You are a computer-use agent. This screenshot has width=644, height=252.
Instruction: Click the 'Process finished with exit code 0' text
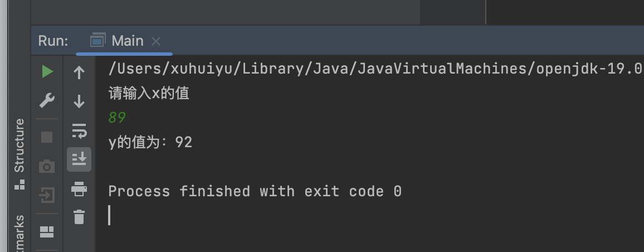point(255,191)
